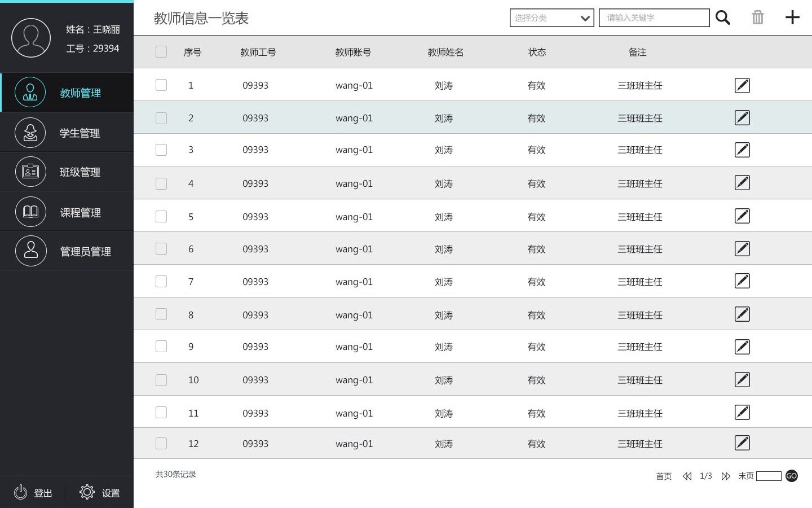
Task: Click the 教师工号 column header
Action: click(258, 52)
